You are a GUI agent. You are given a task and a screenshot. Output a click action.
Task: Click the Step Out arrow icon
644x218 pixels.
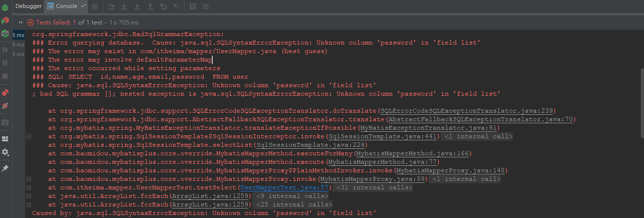(x=150, y=7)
